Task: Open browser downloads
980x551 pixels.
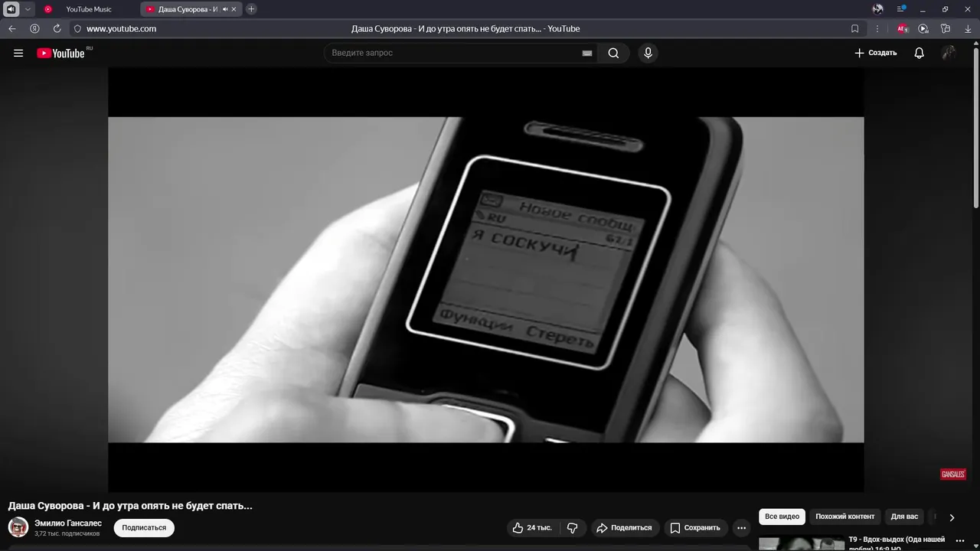Action: pos(967,28)
